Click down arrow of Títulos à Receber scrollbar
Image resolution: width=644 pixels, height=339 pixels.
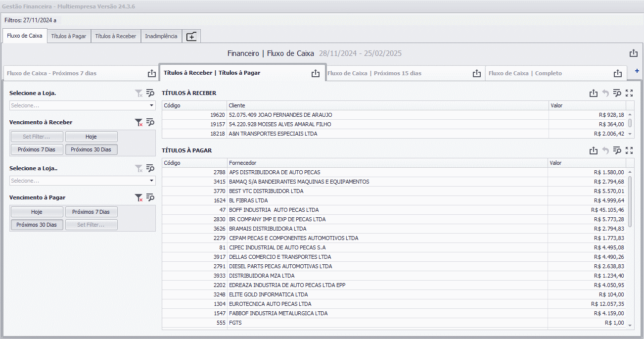[630, 134]
